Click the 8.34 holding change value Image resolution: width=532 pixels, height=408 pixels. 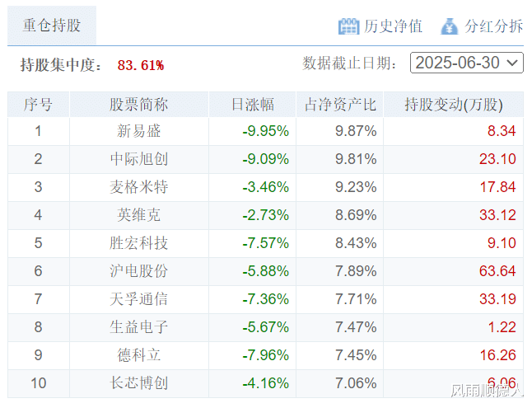(502, 131)
